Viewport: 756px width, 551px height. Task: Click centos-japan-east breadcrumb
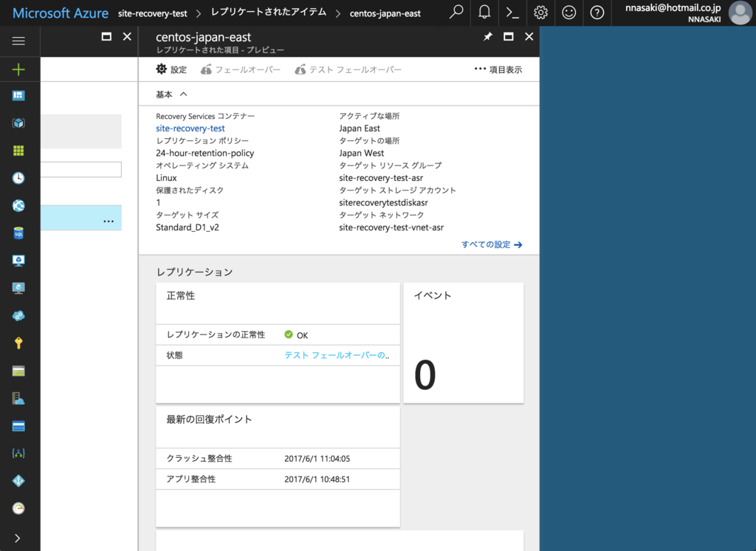(x=385, y=13)
